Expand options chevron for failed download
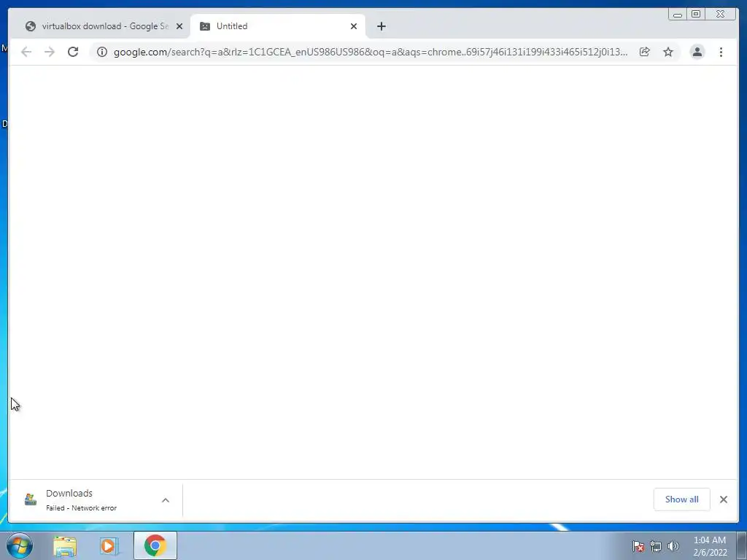The height and width of the screenshot is (560, 747). click(x=166, y=500)
